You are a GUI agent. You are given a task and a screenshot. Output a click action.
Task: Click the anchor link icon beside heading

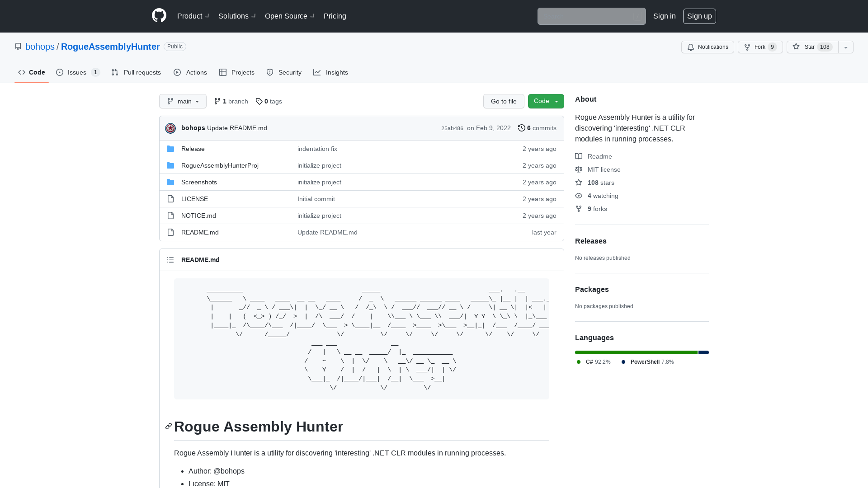169,426
